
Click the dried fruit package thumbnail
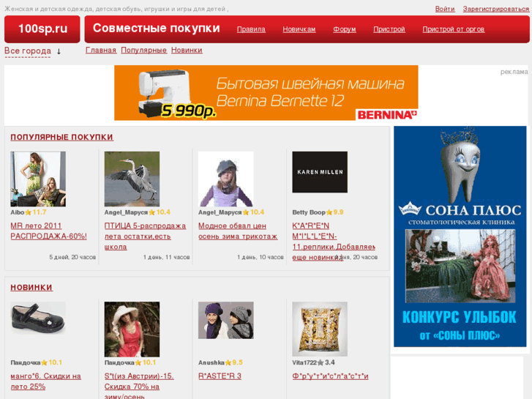(x=320, y=329)
